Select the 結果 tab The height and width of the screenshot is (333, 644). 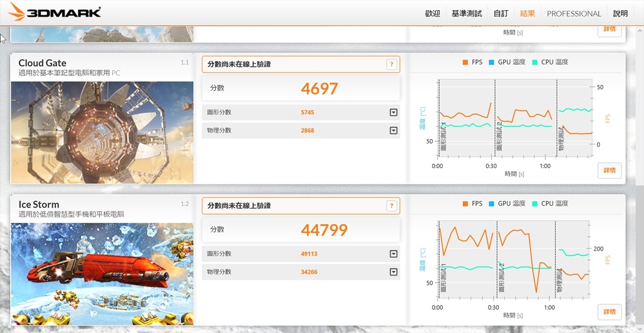[528, 14]
